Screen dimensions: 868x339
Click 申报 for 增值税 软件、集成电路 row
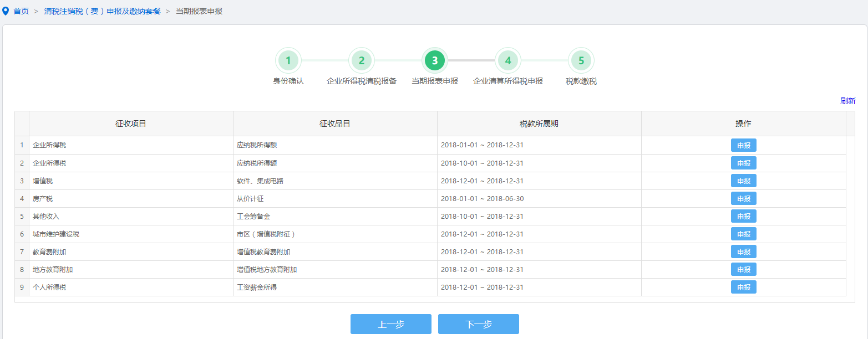click(743, 181)
